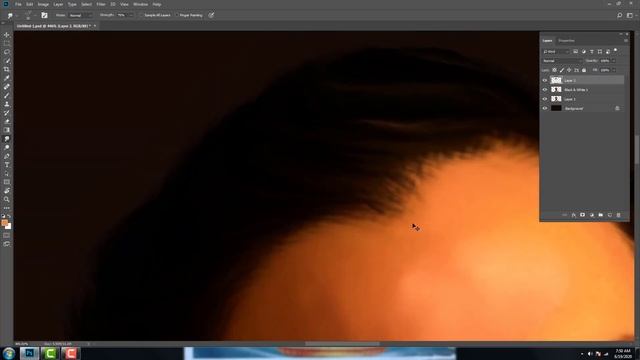This screenshot has width=640, height=360.
Task: Click the background white color swatch
Action: pyautogui.click(x=9, y=226)
